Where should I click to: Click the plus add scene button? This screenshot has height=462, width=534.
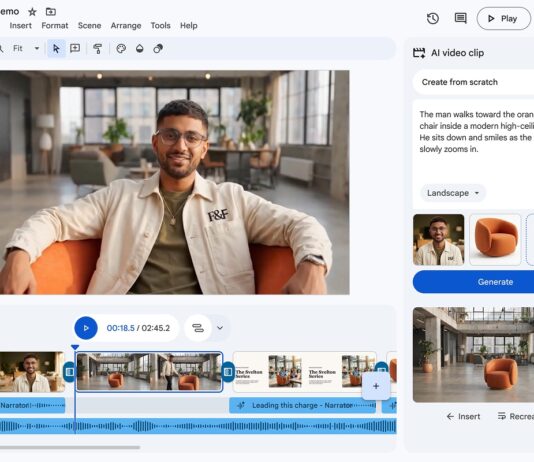[x=376, y=386]
